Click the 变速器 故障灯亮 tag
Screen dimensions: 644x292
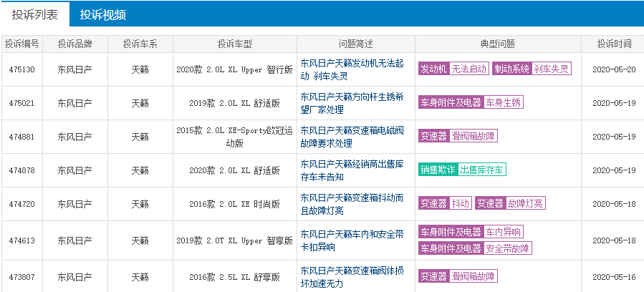tap(511, 203)
